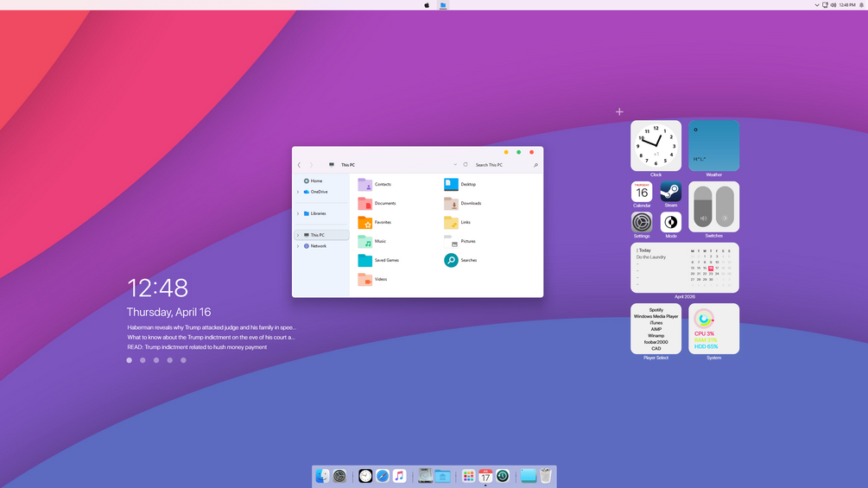Open the Trash in the dock
The height and width of the screenshot is (488, 868).
click(x=545, y=476)
